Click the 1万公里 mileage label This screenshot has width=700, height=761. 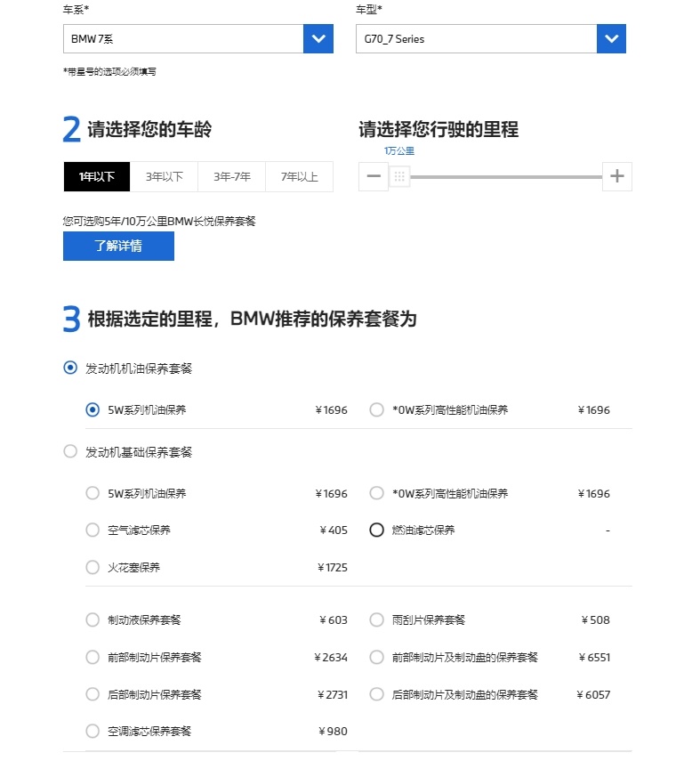399,151
